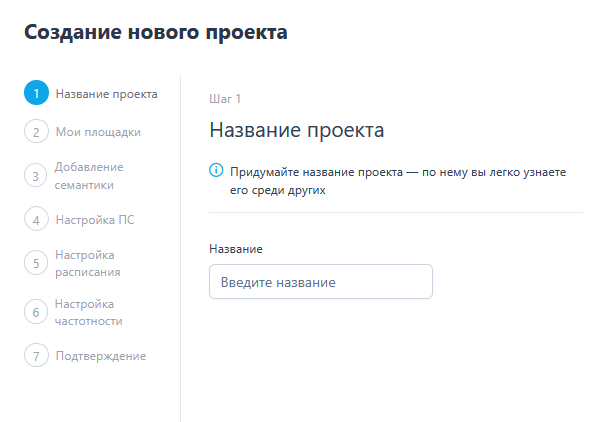Click the step 6 number circle

[x=36, y=312]
